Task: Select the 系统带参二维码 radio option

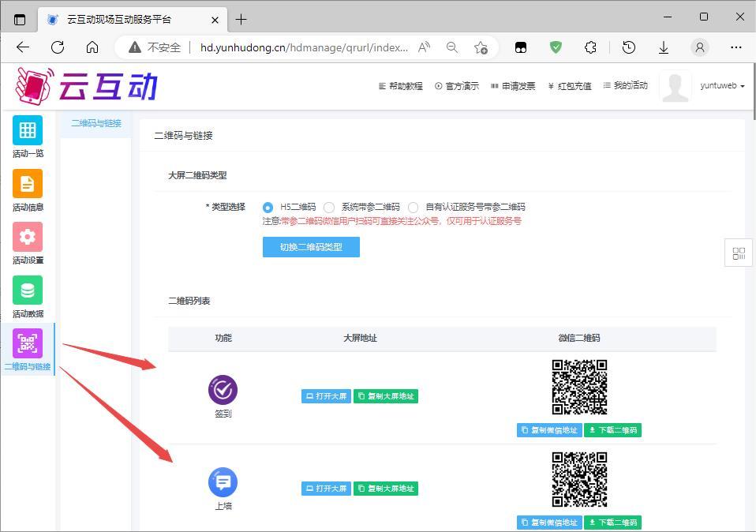Action: (x=329, y=208)
